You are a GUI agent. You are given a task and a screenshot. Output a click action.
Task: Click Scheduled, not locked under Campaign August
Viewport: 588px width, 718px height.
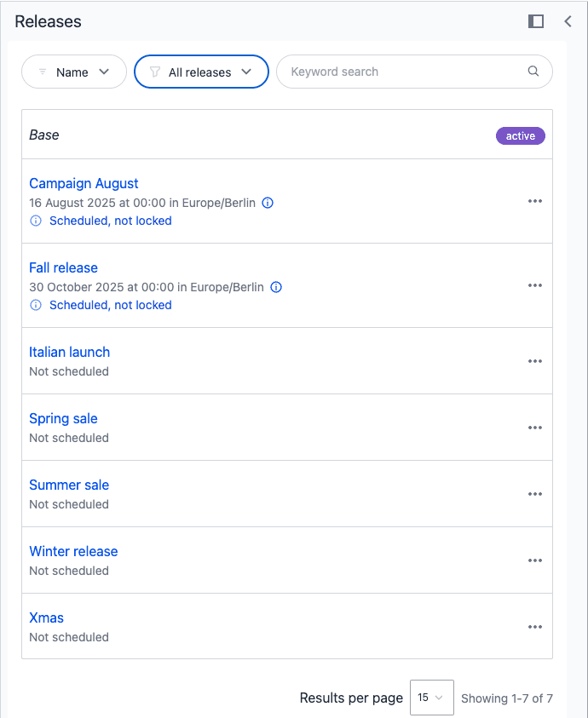(x=111, y=221)
